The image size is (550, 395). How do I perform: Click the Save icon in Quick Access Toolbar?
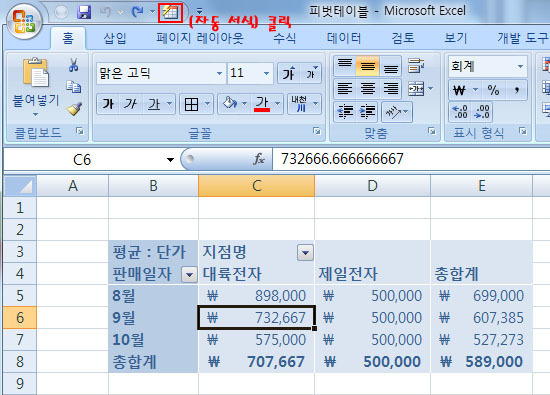84,12
